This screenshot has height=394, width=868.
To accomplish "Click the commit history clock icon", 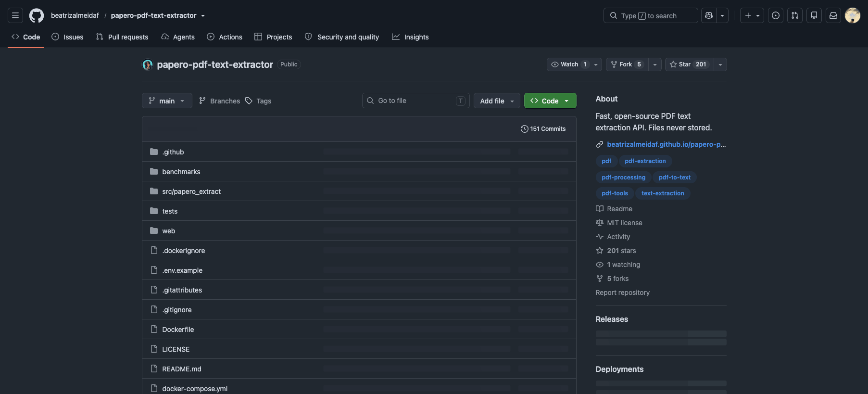I will 524,129.
